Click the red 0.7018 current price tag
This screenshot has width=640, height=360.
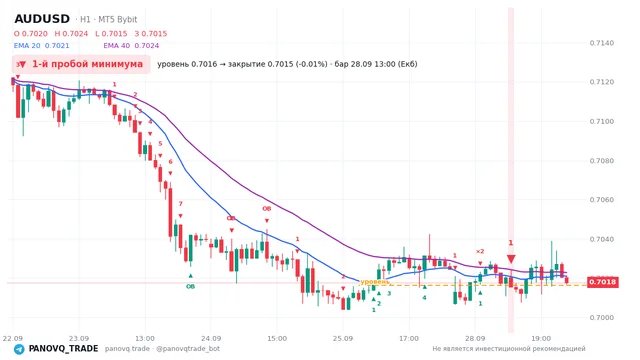pos(603,282)
